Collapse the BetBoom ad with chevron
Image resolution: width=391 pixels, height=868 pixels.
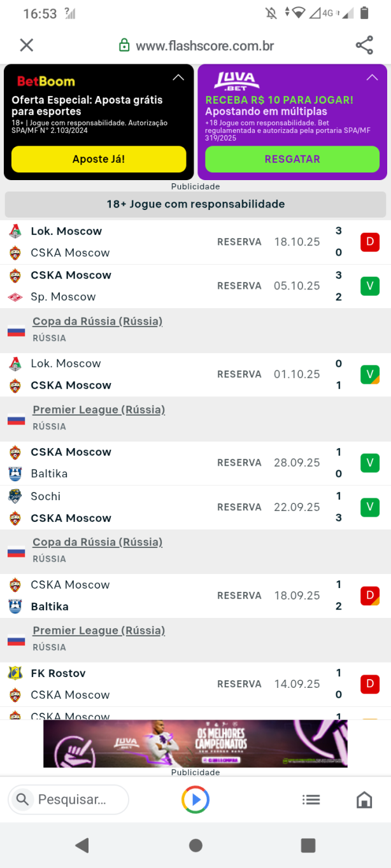[x=178, y=78]
